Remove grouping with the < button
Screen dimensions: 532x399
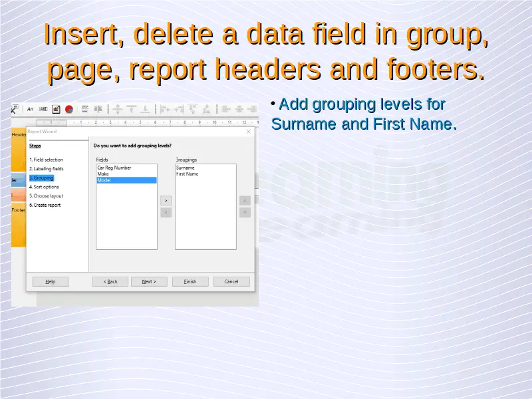(x=166, y=213)
